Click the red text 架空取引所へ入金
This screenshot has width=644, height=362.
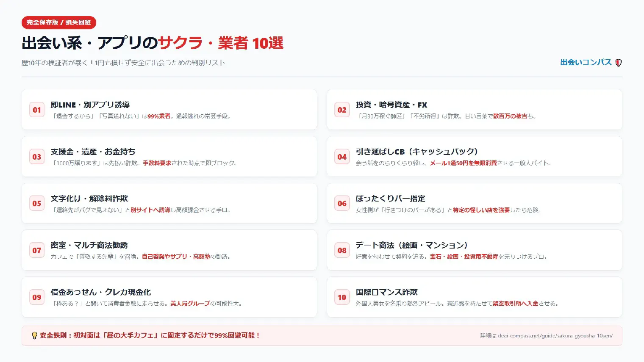click(x=516, y=304)
